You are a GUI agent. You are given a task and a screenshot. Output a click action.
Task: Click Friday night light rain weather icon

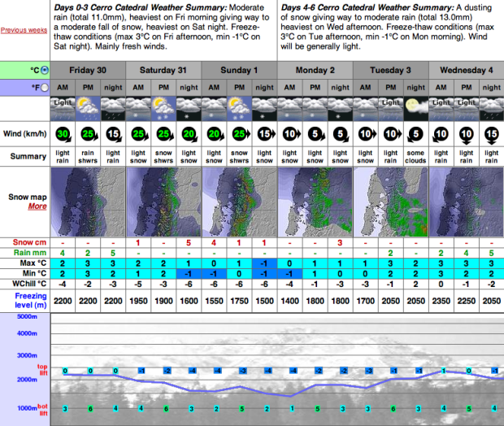113,109
